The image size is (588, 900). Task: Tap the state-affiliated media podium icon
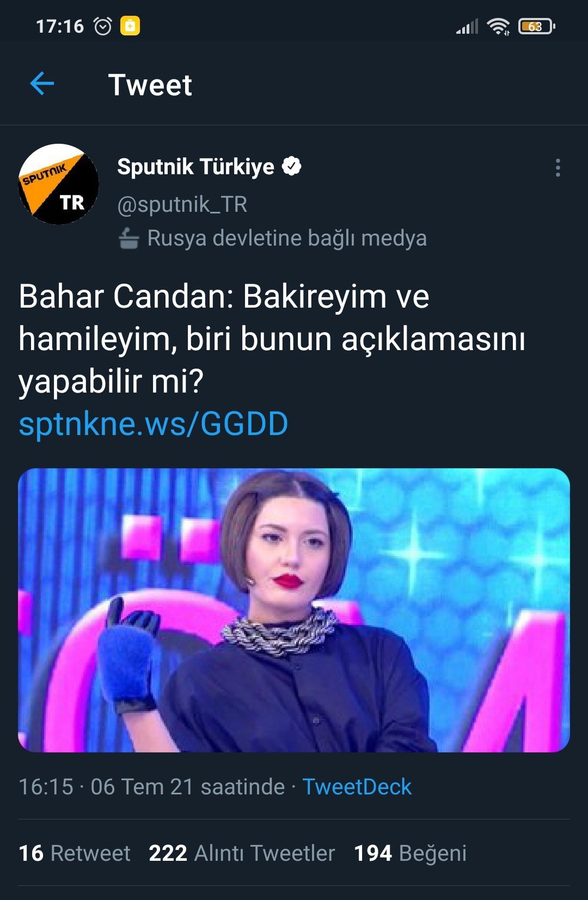click(128, 238)
